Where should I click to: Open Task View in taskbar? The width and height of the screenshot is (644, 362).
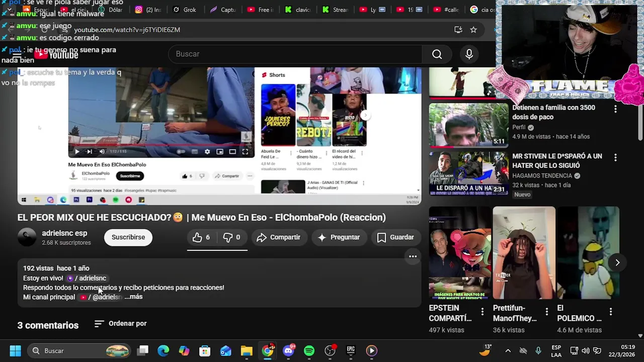tap(143, 350)
